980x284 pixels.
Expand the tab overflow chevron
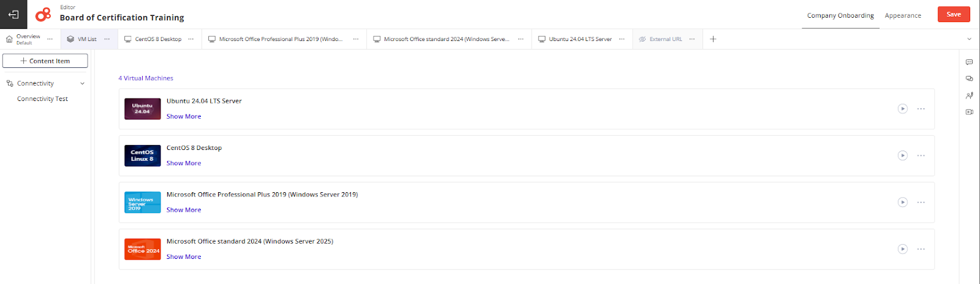(969, 39)
